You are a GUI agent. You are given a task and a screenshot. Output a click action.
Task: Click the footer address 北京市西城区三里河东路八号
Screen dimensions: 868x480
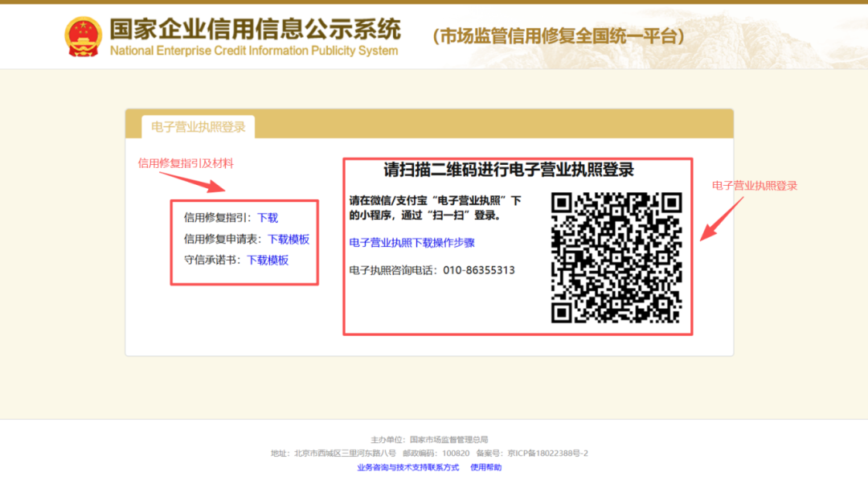(x=344, y=453)
